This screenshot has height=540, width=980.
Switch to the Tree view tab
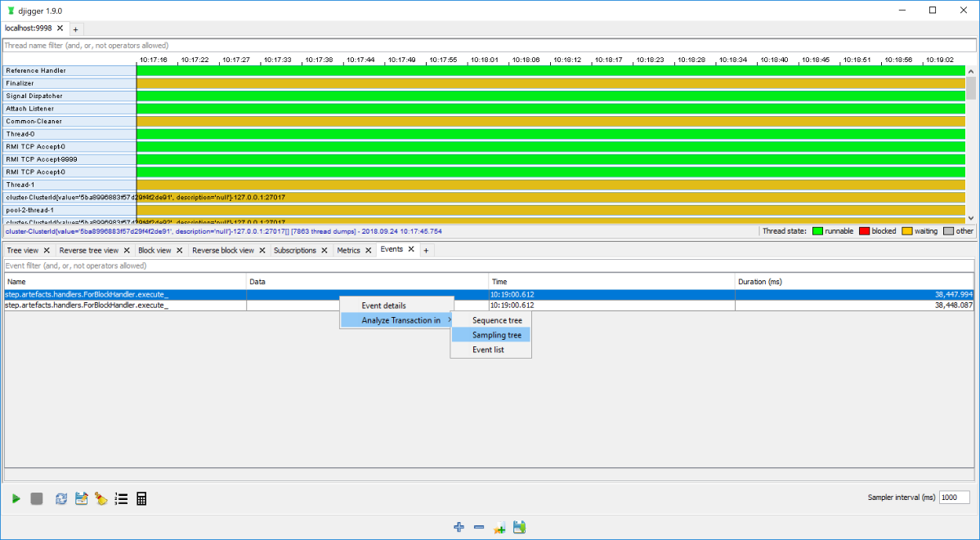pos(23,251)
